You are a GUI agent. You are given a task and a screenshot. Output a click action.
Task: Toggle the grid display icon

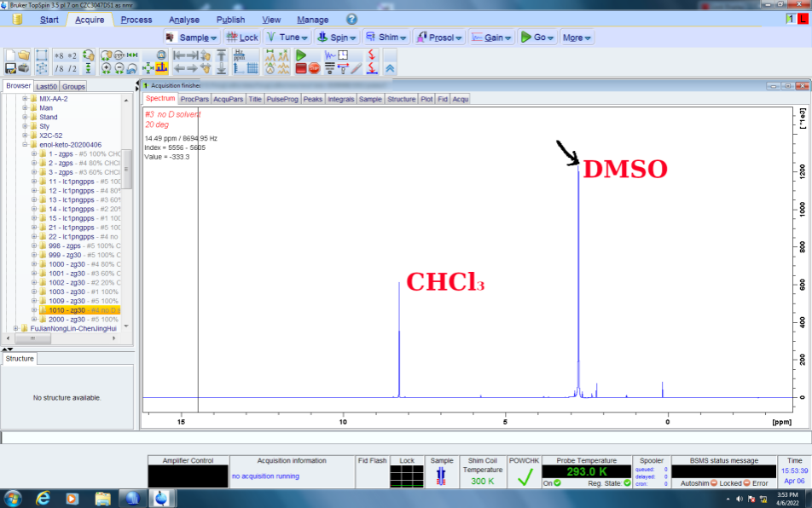253,69
